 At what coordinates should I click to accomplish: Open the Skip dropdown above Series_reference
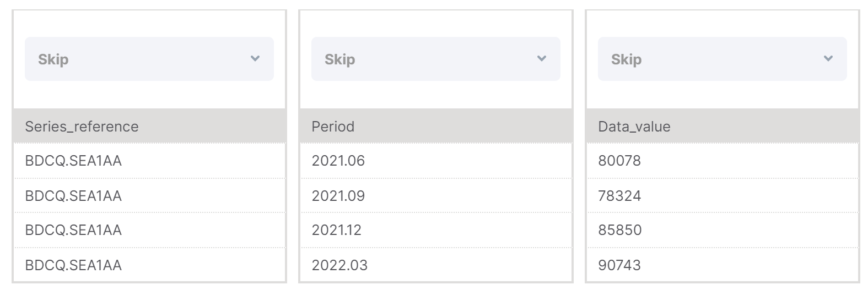click(149, 59)
